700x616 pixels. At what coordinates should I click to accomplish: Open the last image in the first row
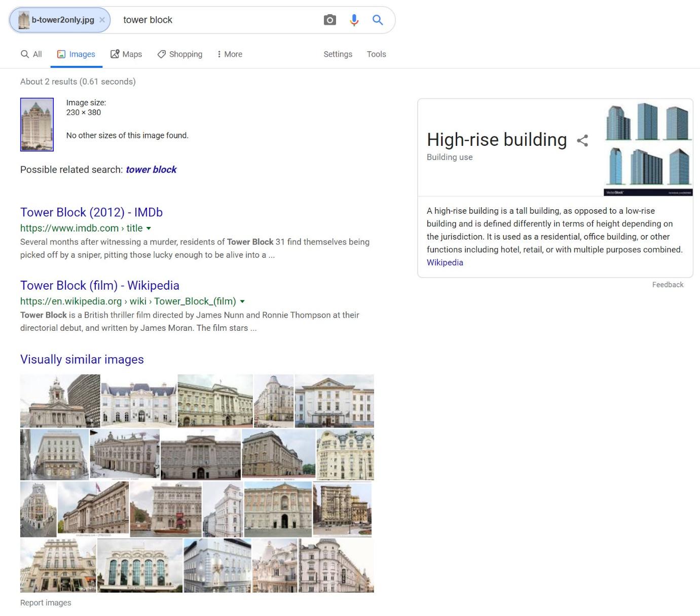[334, 401]
